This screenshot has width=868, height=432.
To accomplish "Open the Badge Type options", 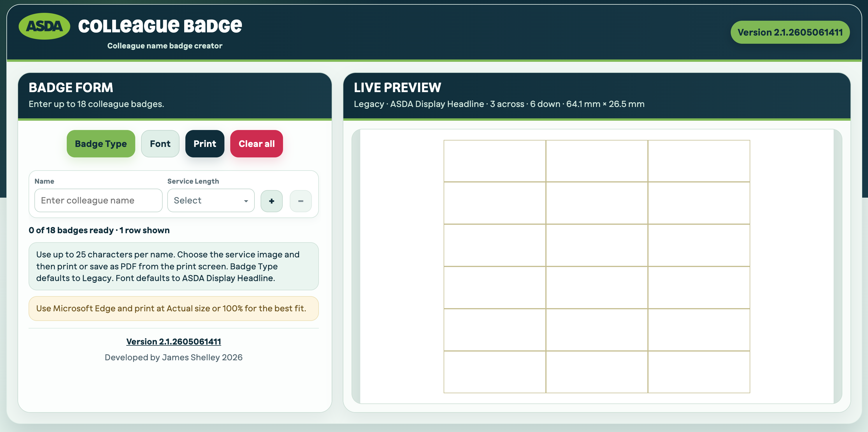I will pos(101,143).
